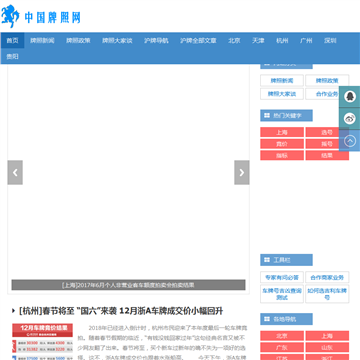Select 北京 in the top navigation bar
360x360 pixels.
[234, 41]
